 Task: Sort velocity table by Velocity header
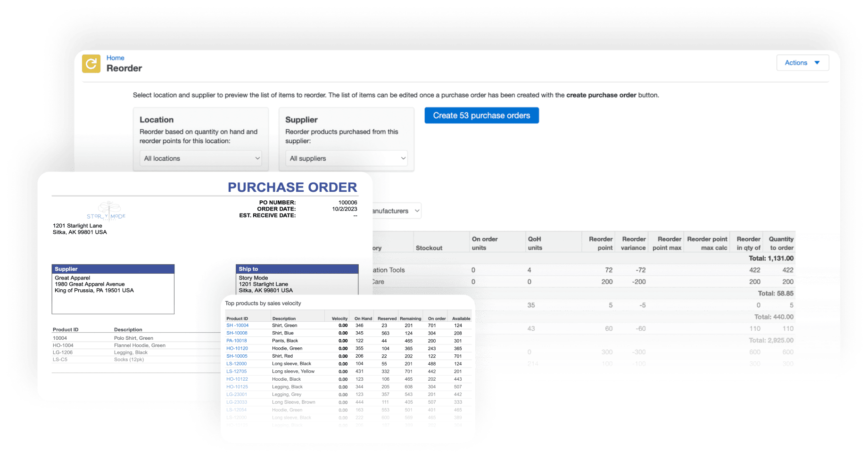coord(339,319)
